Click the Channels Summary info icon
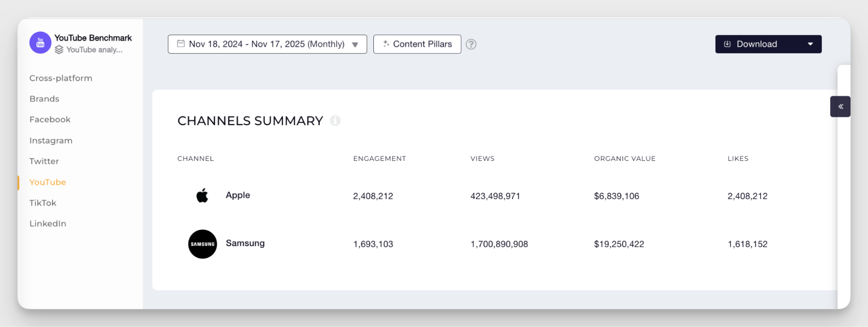This screenshot has width=868, height=327. (x=335, y=121)
